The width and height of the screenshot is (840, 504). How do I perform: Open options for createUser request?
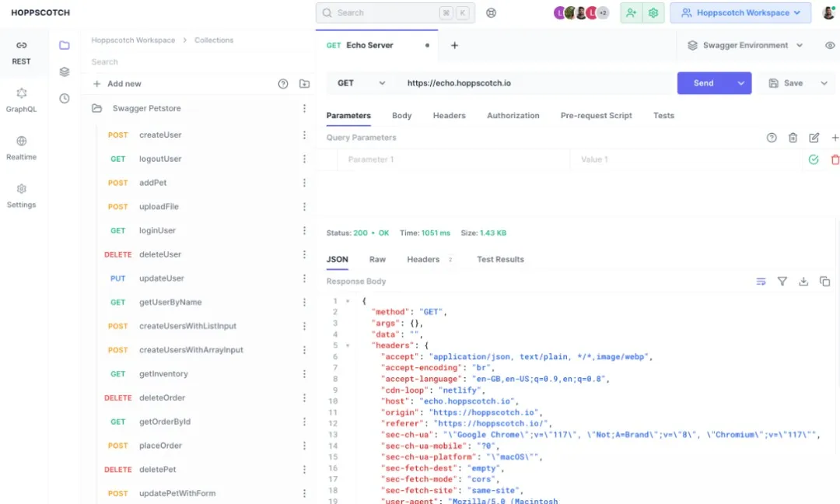pos(304,135)
